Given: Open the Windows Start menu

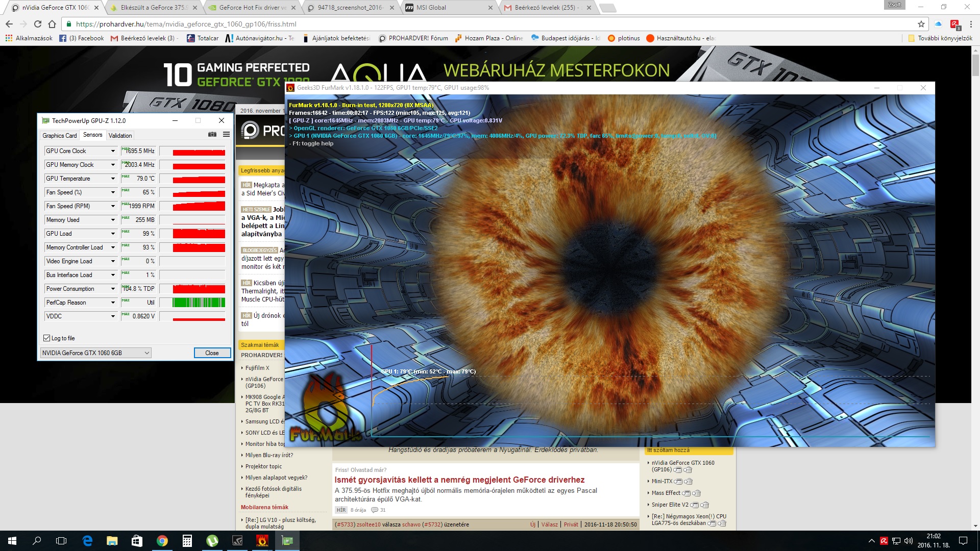Looking at the screenshot, I should pyautogui.click(x=12, y=541).
